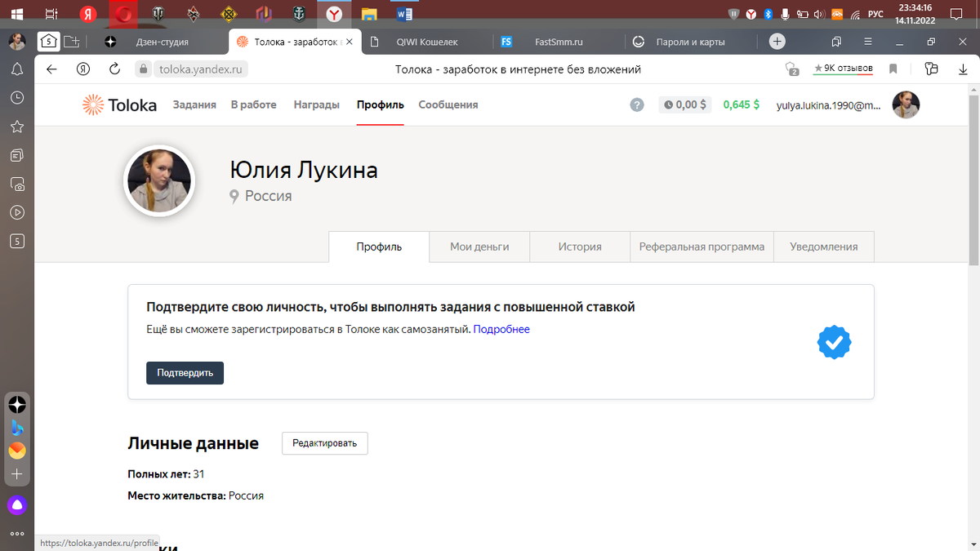980x551 pixels.
Task: Open the orange mail app icon in sidebar
Action: click(17, 451)
